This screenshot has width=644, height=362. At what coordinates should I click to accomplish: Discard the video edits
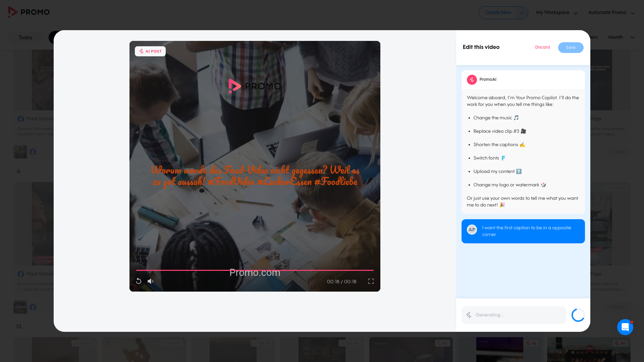(x=542, y=47)
